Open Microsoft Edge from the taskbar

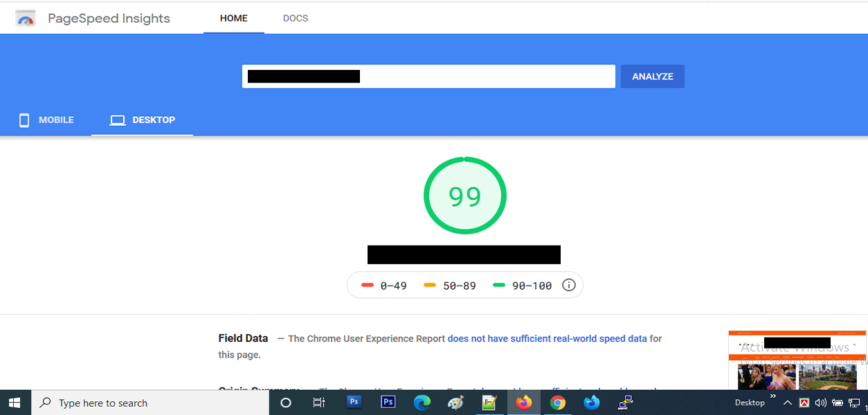click(422, 403)
